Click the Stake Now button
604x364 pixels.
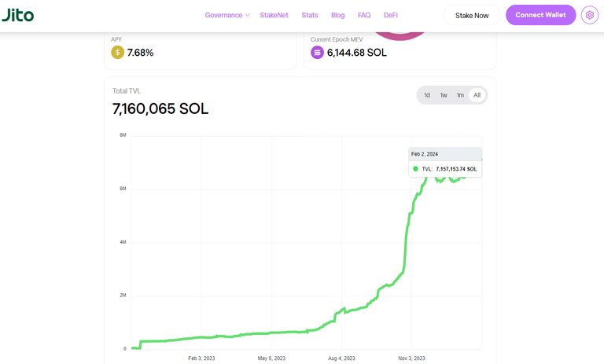pyautogui.click(x=472, y=16)
